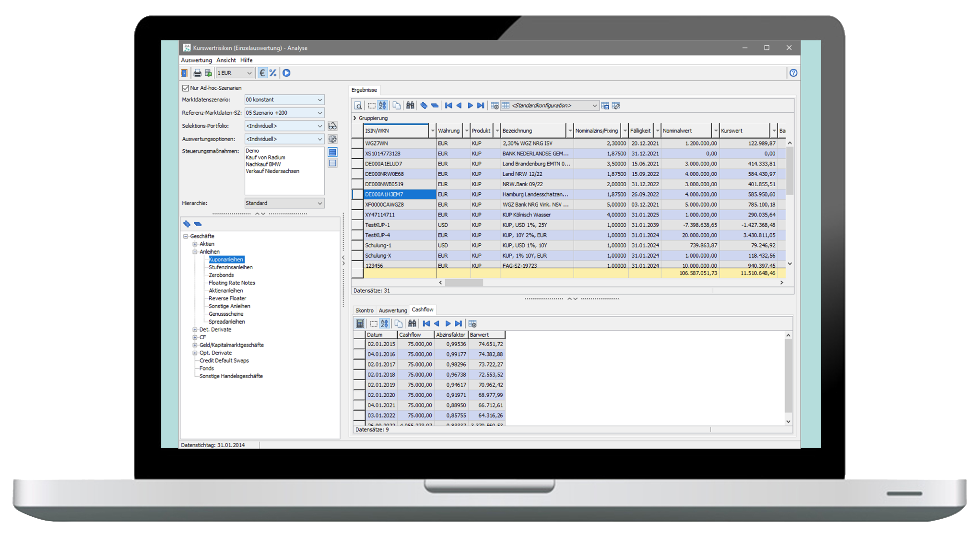Click the binoculars search icon in the results toolbar
The width and height of the screenshot is (980, 536).
(410, 106)
